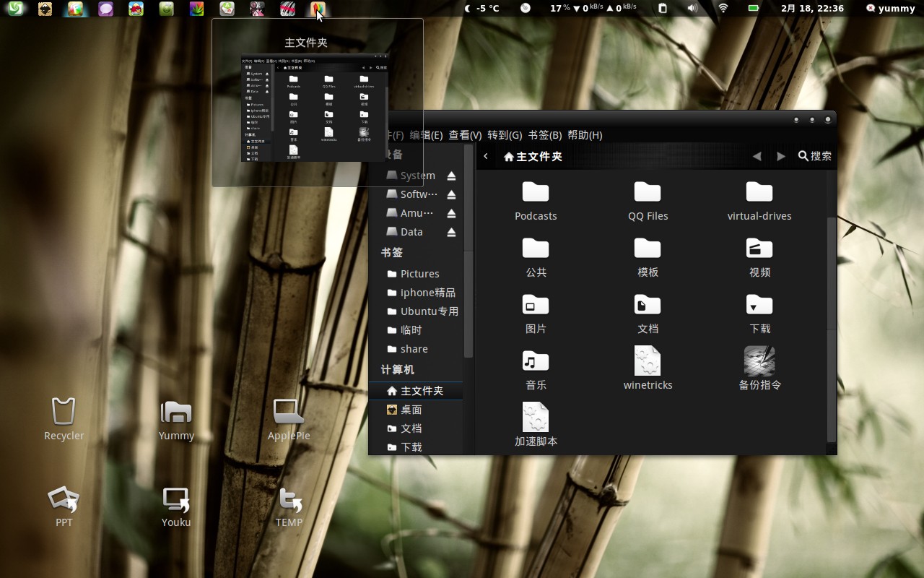
Task: Click the 搜索 search button
Action: [815, 156]
